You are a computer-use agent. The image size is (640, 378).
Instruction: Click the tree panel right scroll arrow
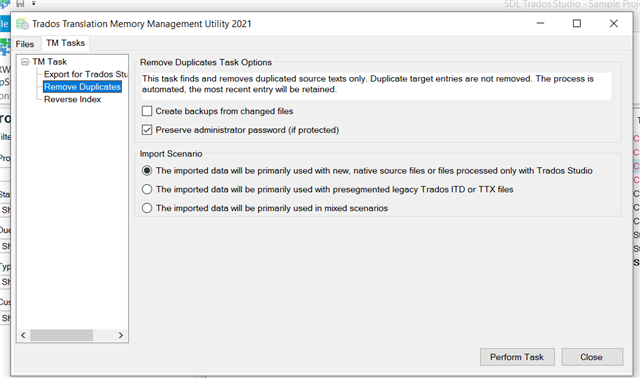121,335
